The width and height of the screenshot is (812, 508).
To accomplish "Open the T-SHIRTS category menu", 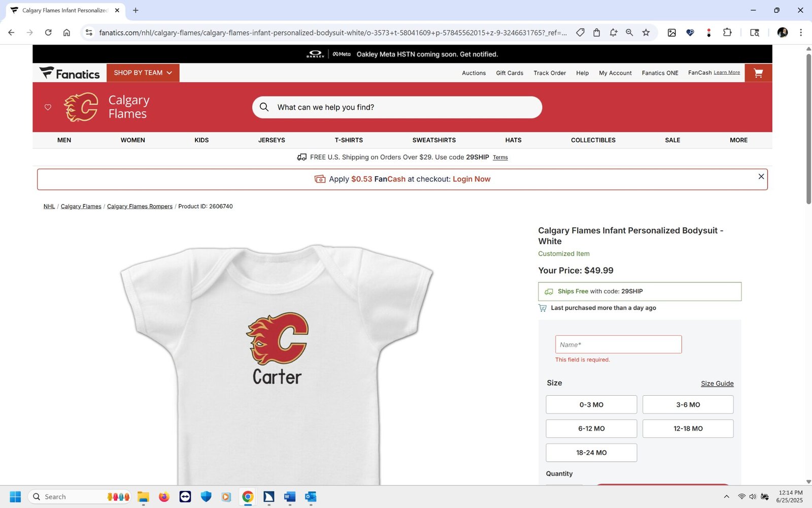I will coord(349,140).
